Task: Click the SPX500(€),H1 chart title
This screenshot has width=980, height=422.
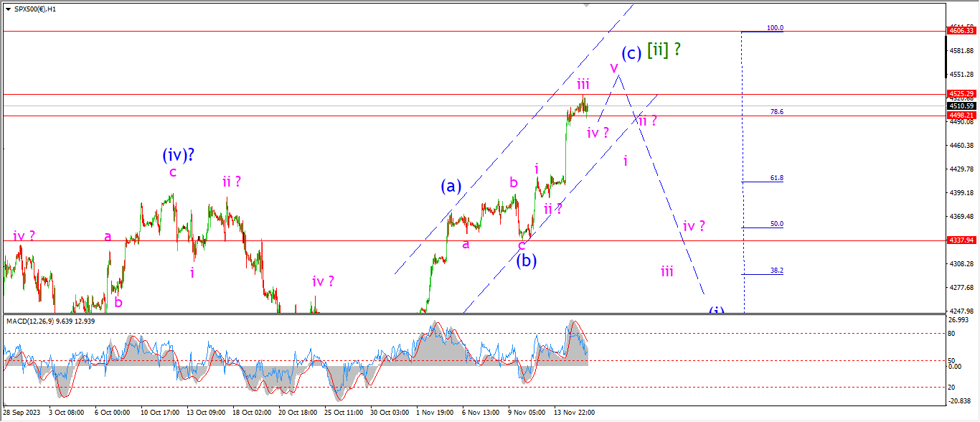Action: coord(37,9)
